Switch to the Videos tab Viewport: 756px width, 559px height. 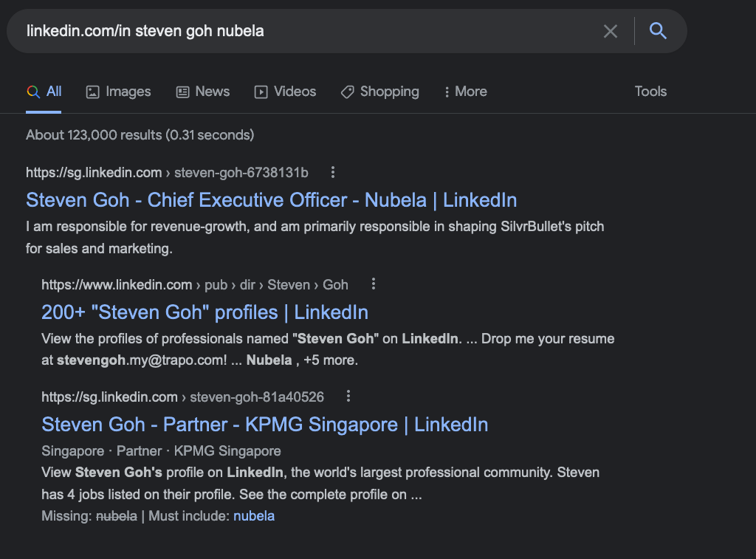pos(286,92)
